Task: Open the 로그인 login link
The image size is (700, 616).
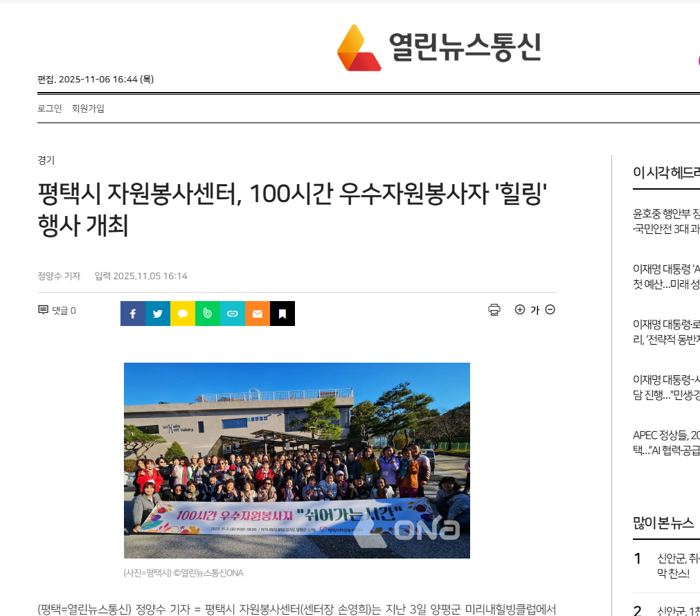Action: coord(49,109)
